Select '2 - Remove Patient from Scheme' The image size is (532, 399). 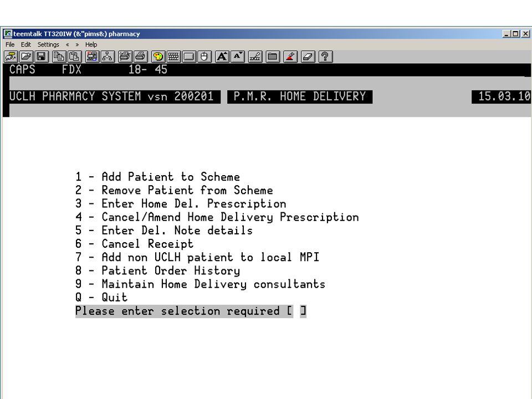coord(174,190)
